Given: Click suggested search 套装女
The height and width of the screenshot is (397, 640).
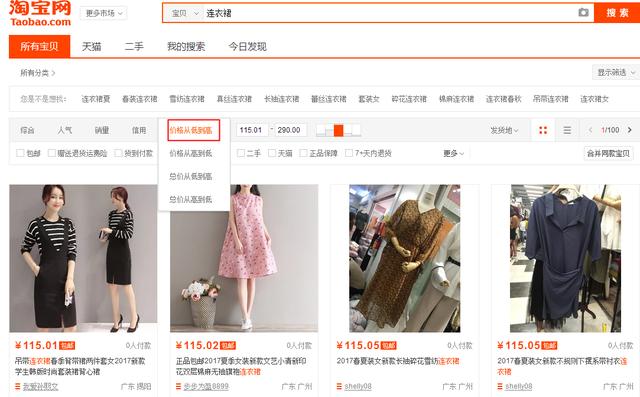Looking at the screenshot, I should 369,99.
